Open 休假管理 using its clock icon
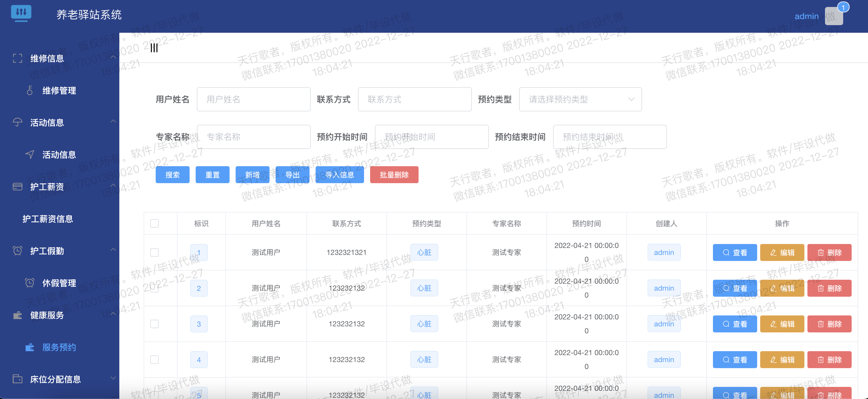Image resolution: width=868 pixels, height=399 pixels. coord(30,283)
